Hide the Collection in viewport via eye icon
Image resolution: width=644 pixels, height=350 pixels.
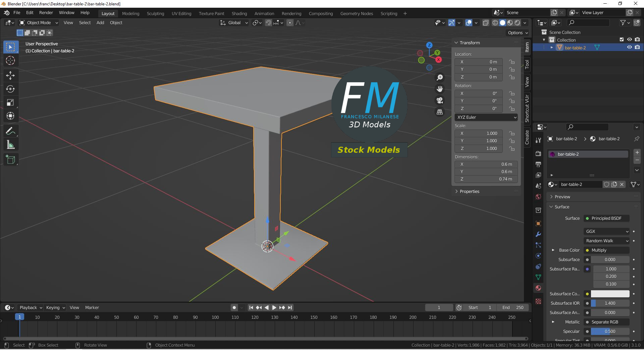tap(630, 40)
